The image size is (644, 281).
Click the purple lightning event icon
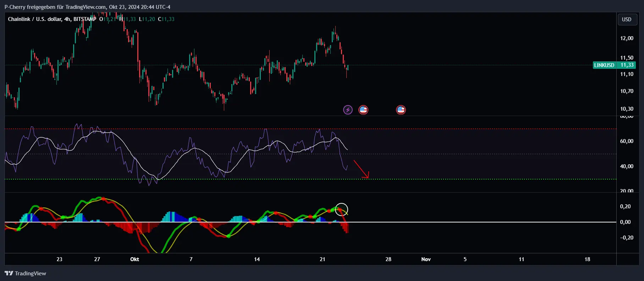348,110
